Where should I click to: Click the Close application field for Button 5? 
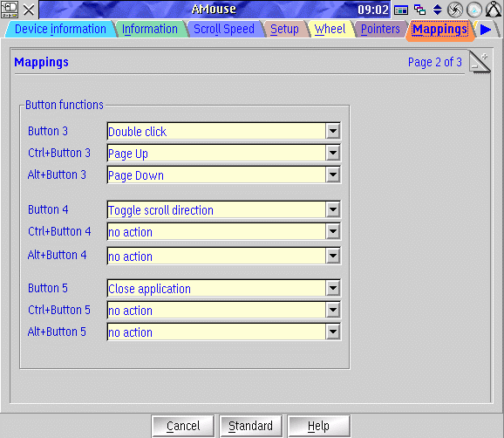(x=216, y=288)
